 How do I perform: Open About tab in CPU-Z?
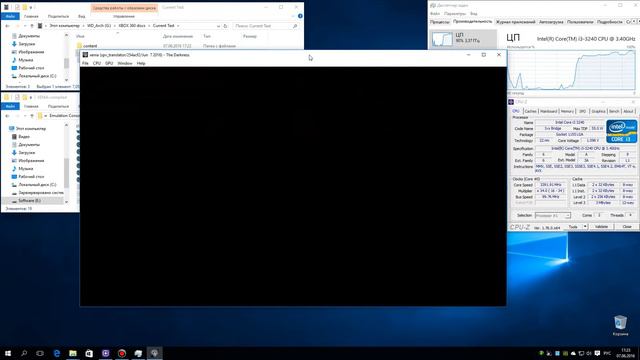pyautogui.click(x=628, y=111)
